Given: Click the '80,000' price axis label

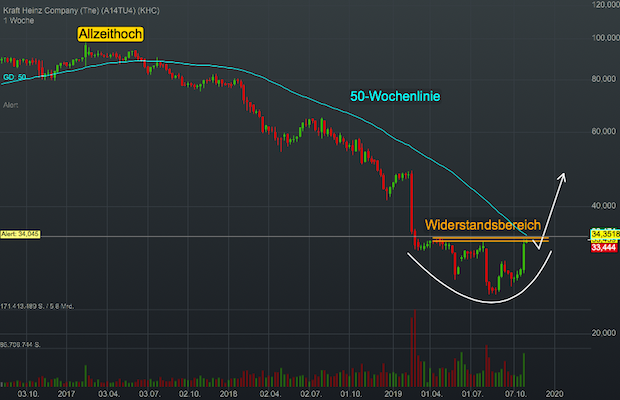Looking at the screenshot, I should (604, 79).
